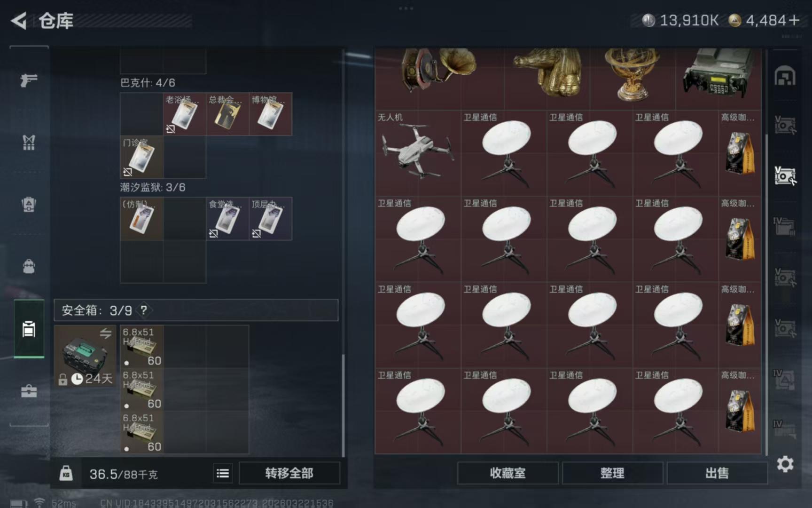
Task: Switch to the home stash tab icon
Action: tap(785, 76)
